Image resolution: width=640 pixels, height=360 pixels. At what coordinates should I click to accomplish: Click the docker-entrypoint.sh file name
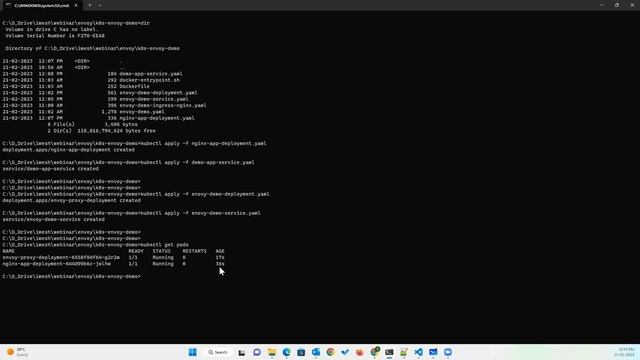click(x=149, y=80)
